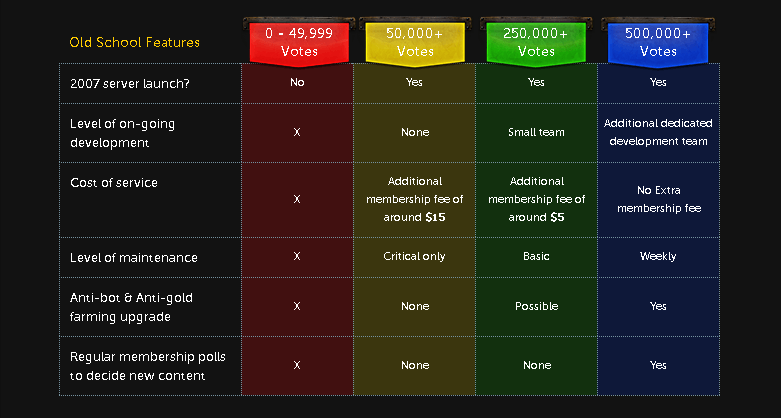Select the No Extra membership fee cell
781x418 pixels.
pos(658,199)
